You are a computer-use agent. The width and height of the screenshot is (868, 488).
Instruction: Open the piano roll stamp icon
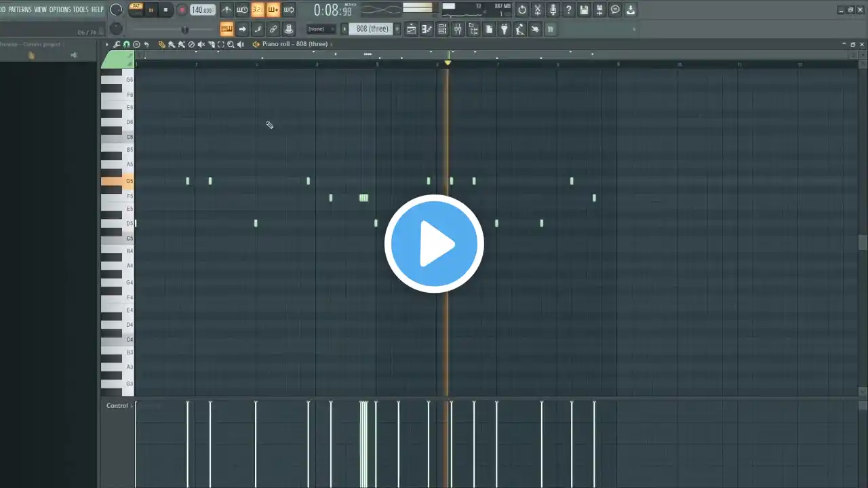point(136,44)
